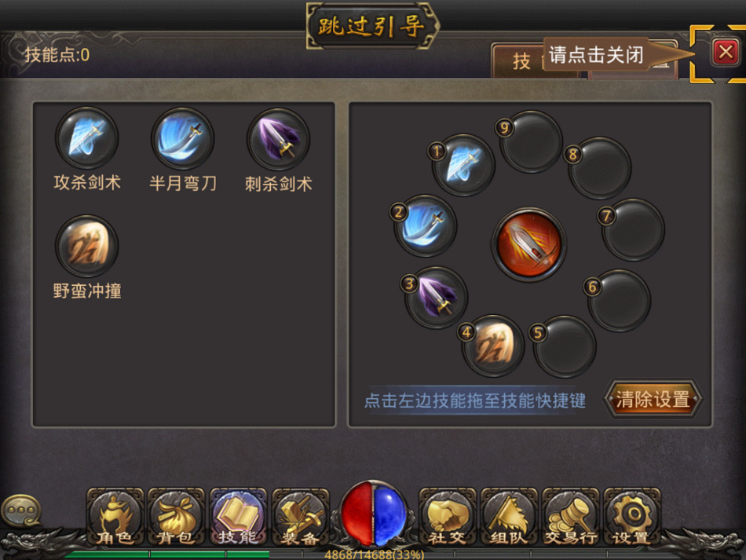Screen dimensions: 746x560
Task: Click the 跳过引导 skip guide button
Action: 371,26
